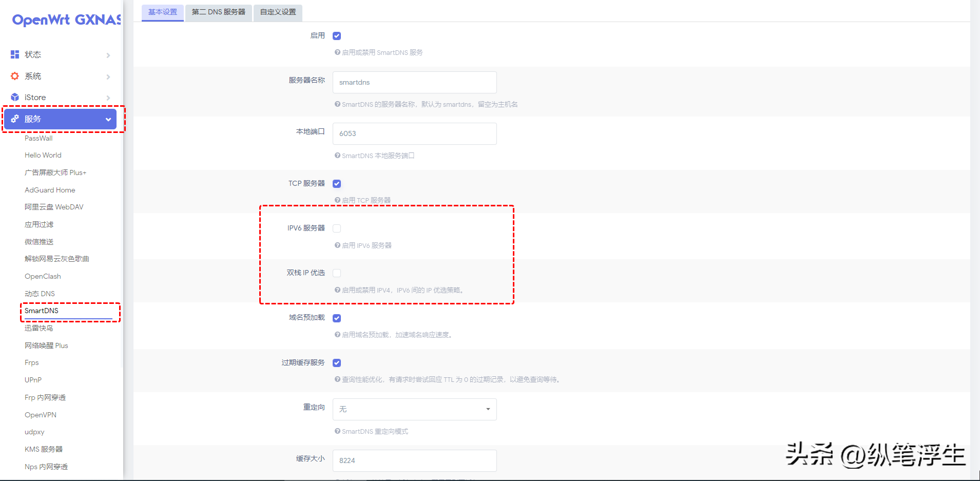Click the help icon beside 启用或禁用 SmartDNS 服务
The height and width of the screenshot is (481, 980).
(337, 52)
